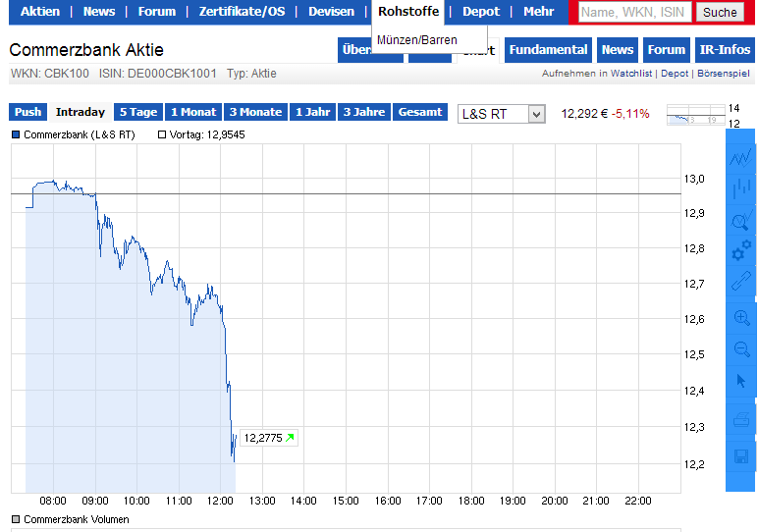
Task: Click the WKN: CBK100 text
Action: coord(50,74)
